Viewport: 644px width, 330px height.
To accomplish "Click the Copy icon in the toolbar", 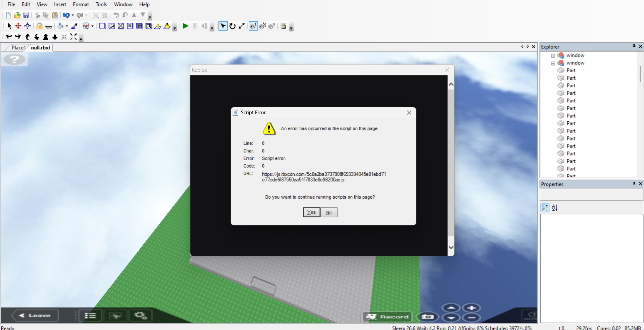I will [x=46, y=15].
